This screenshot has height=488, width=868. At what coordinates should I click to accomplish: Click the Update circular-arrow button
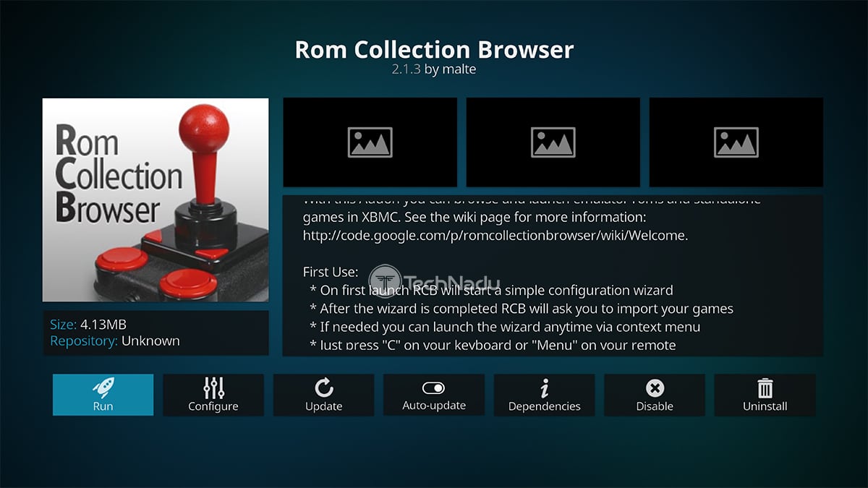tap(323, 395)
